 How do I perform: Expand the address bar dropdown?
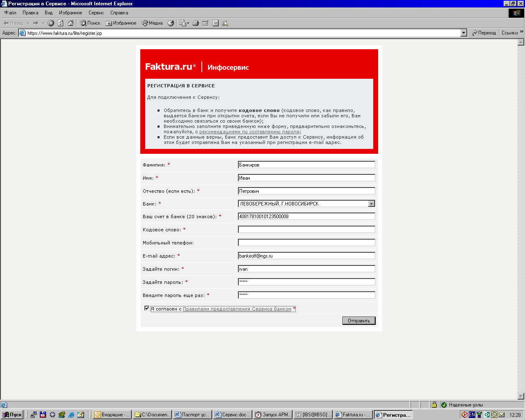tap(464, 33)
